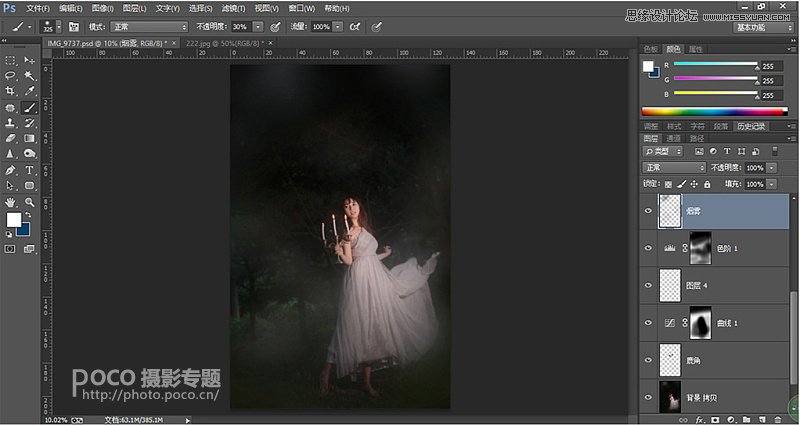Toggle pressure controls opacity button
This screenshot has height=425, width=800.
[x=276, y=27]
